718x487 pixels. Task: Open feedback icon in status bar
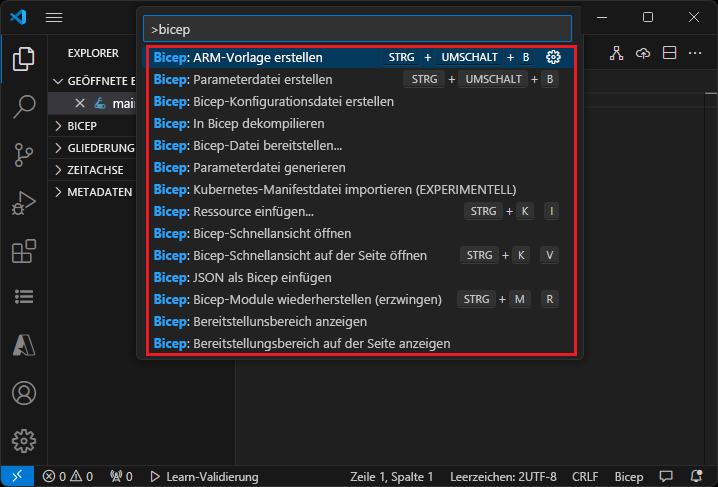[666, 476]
